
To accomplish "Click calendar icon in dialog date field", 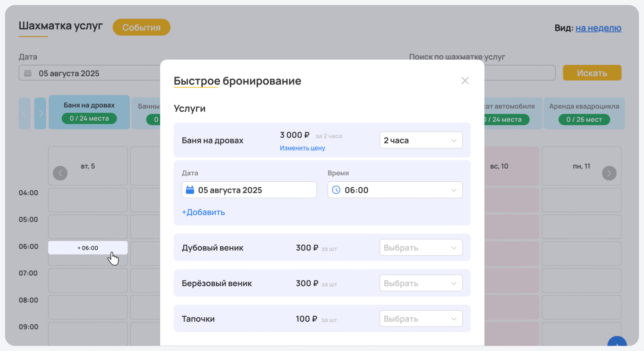I will [x=190, y=190].
